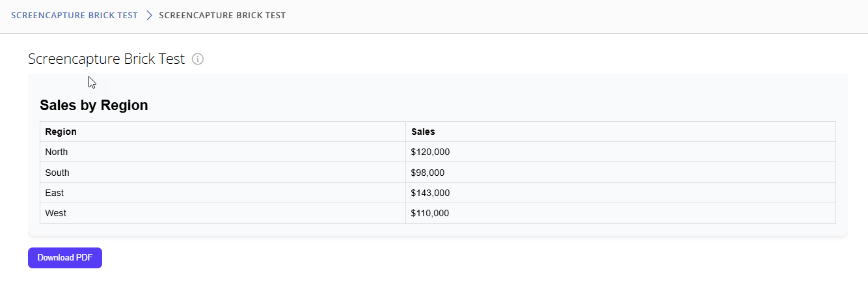868x282 pixels.
Task: Click the breadcrumb chevron separator
Action: (149, 15)
